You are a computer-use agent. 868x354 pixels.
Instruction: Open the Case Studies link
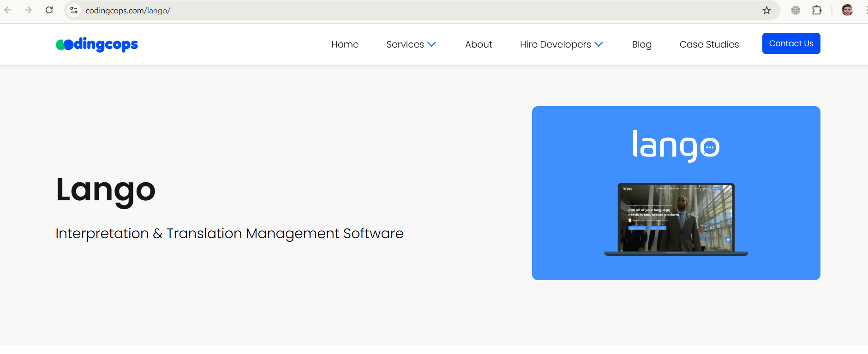[x=709, y=44]
